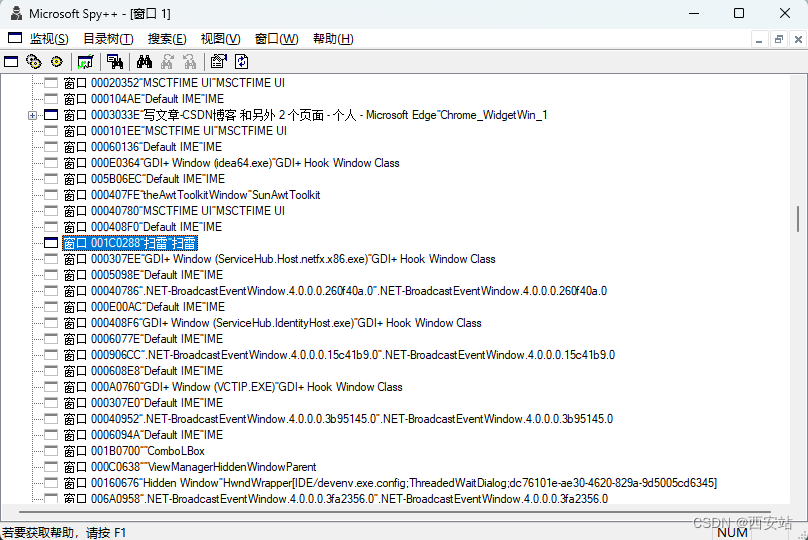
Task: Select row 000408F6 ServiceHub.IdentityHost.exe
Action: click(273, 323)
